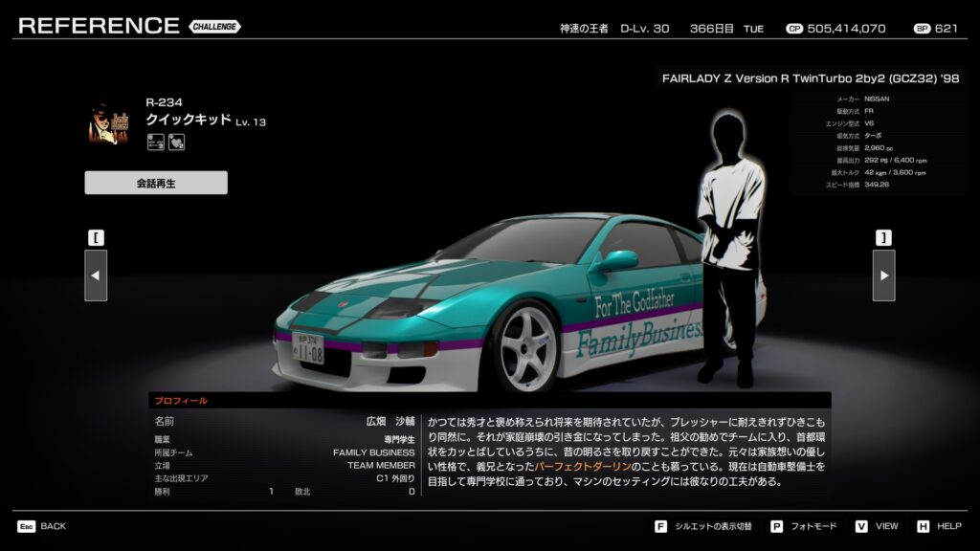Click the V key VIEW icon

pos(861,526)
